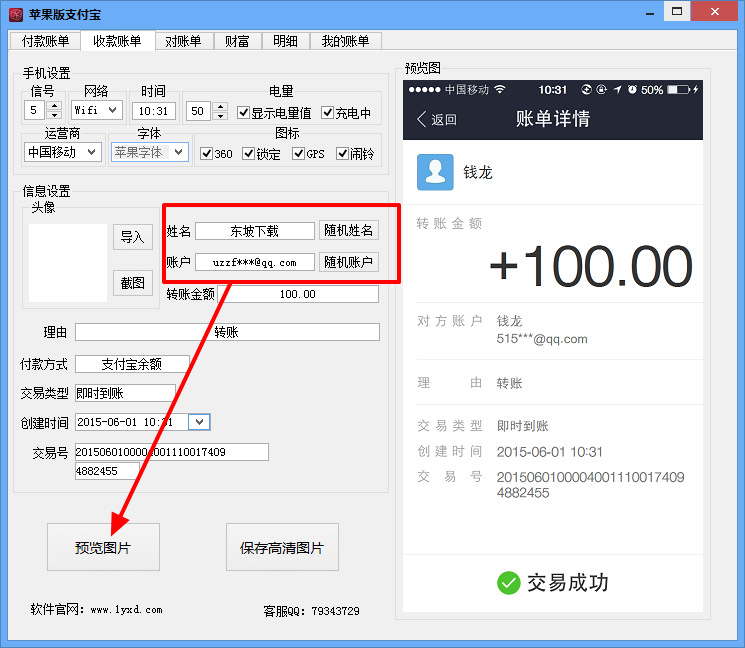Screen dimensions: 745x648
Task: Click the 交易号 second field 4882455
Action: pyautogui.click(x=107, y=471)
